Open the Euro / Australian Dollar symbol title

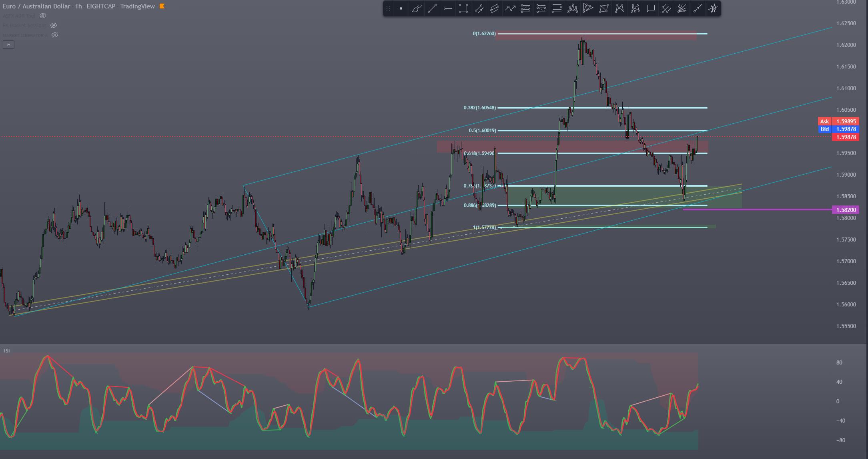pos(36,6)
